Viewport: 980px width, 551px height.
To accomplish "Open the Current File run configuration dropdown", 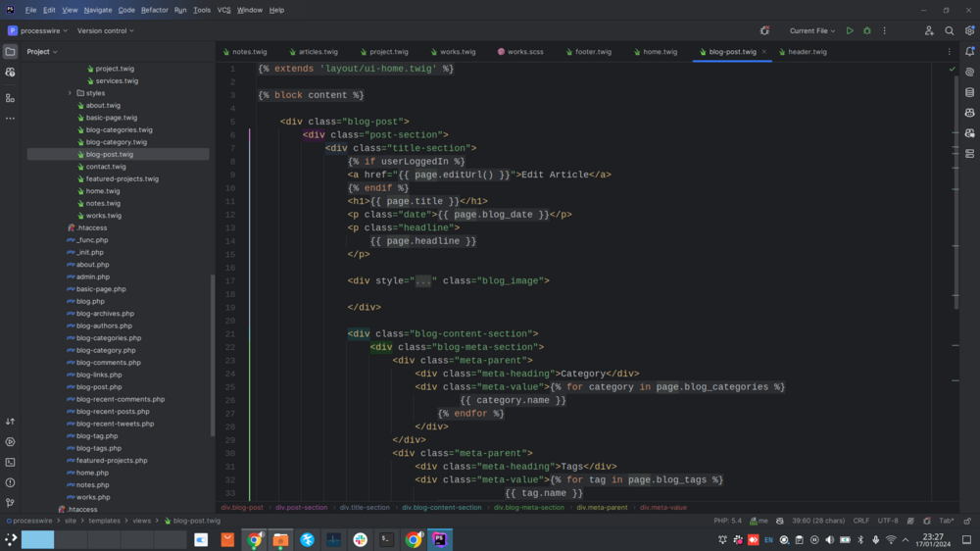I will tap(812, 31).
